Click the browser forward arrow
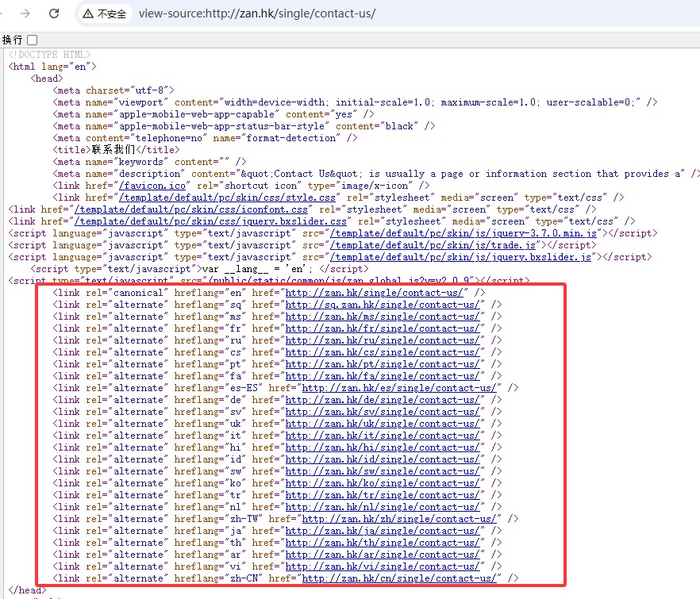 (x=25, y=13)
